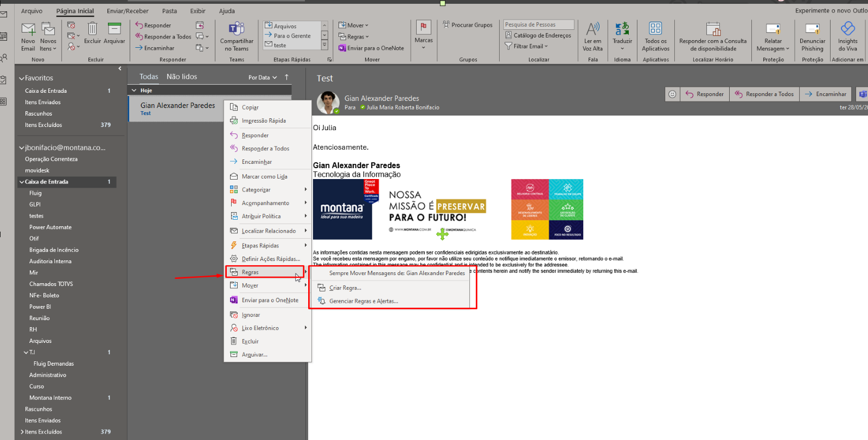Click the Ler em Voz Alta icon
Screen dimensions: 868x440
(592, 30)
